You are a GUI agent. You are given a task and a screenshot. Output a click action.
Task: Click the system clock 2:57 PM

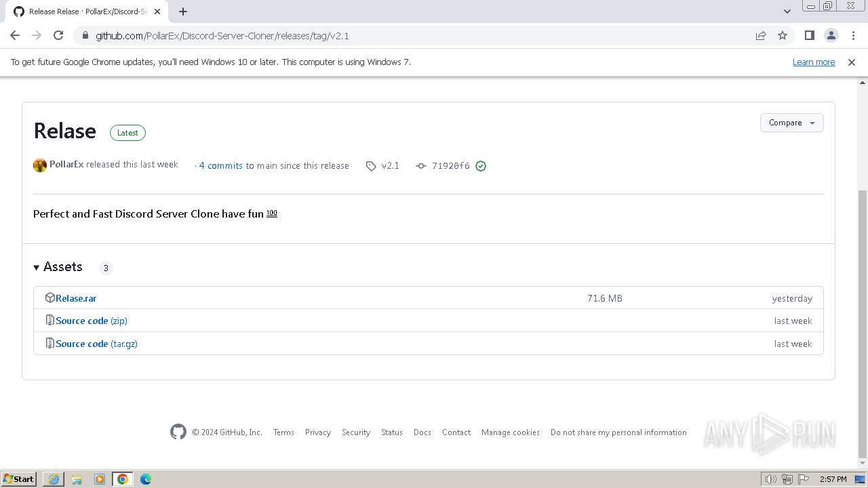coord(833,479)
